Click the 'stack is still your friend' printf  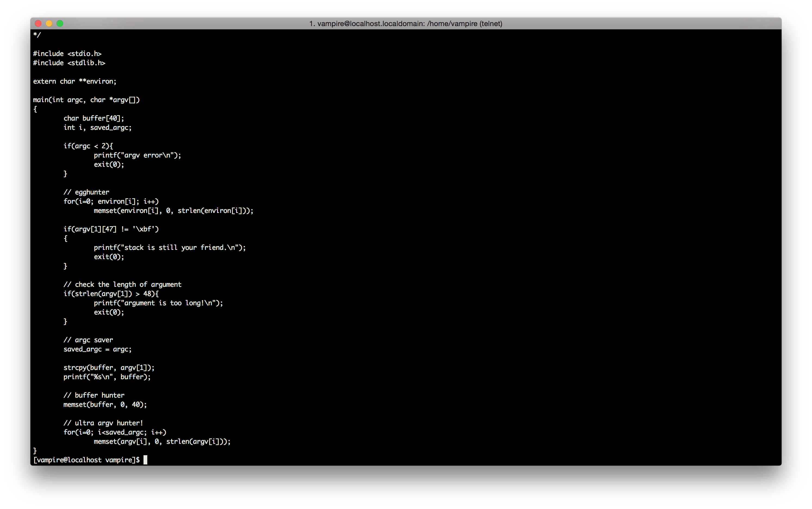coord(169,248)
